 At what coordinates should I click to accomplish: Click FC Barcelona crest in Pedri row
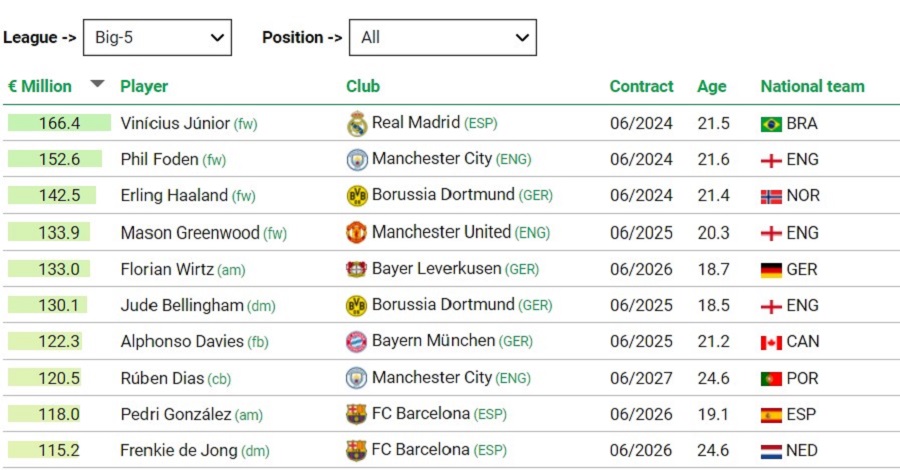pyautogui.click(x=357, y=414)
